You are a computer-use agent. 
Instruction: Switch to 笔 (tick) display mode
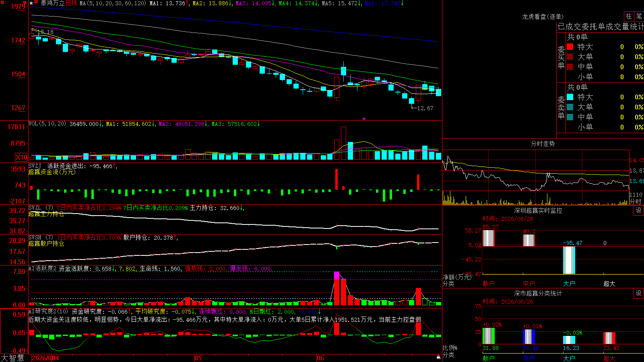639,16
